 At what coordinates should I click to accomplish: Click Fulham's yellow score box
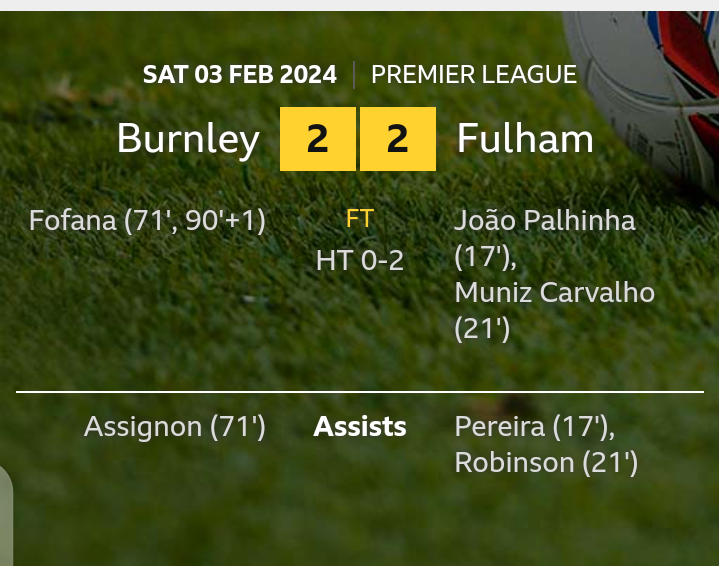(398, 139)
